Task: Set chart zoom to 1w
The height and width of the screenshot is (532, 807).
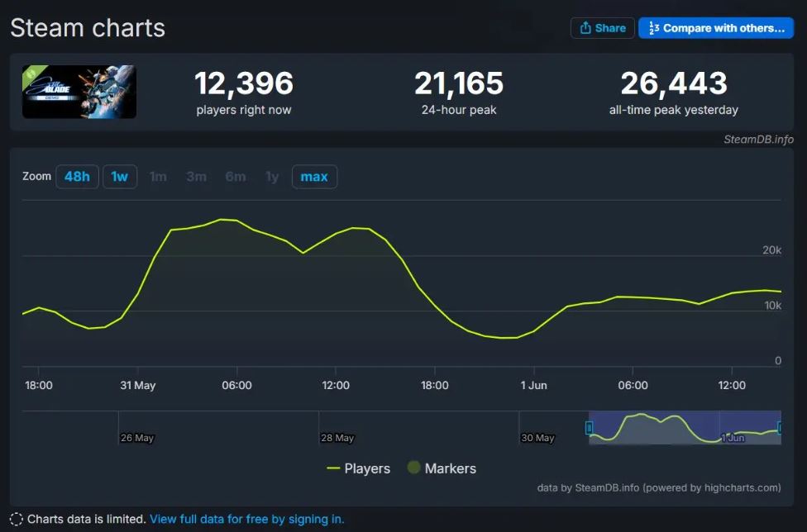Action: pos(120,177)
